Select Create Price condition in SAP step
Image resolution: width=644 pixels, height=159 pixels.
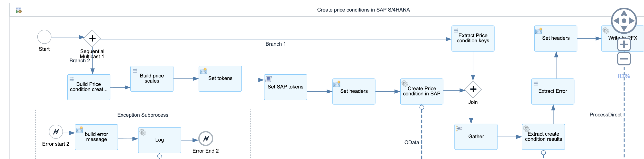421,92
